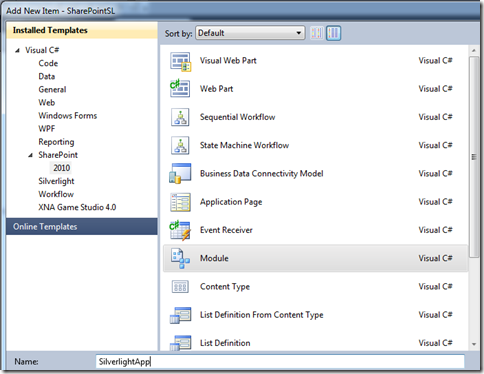Viewport: 484px width, 374px height.
Task: Open the Sort by Default dropdown
Action: pos(250,33)
